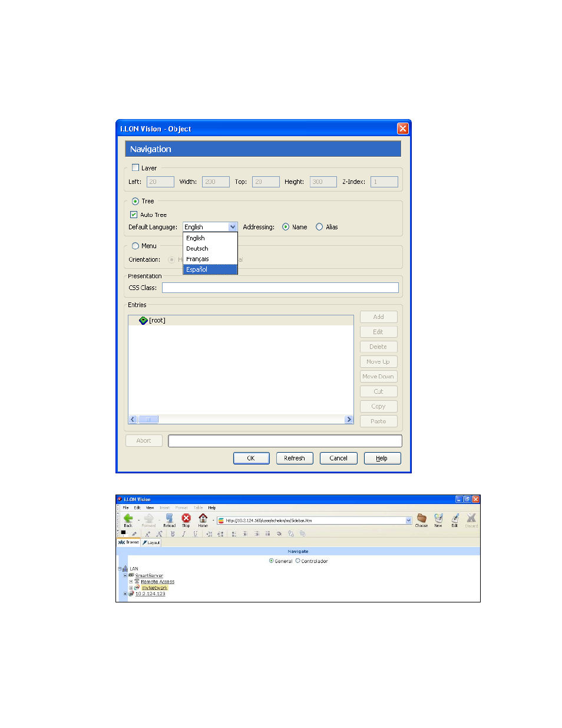
Task: Click the italic I formatting icon
Action: [x=184, y=533]
